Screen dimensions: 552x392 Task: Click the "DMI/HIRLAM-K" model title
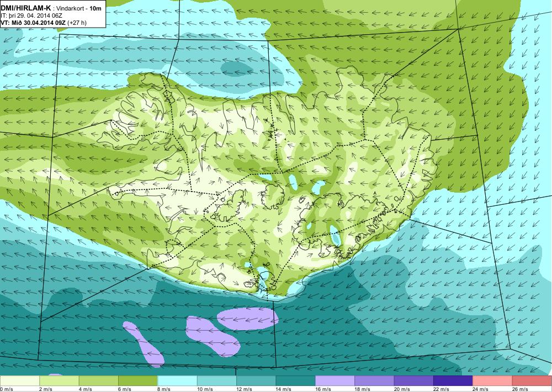click(x=26, y=8)
